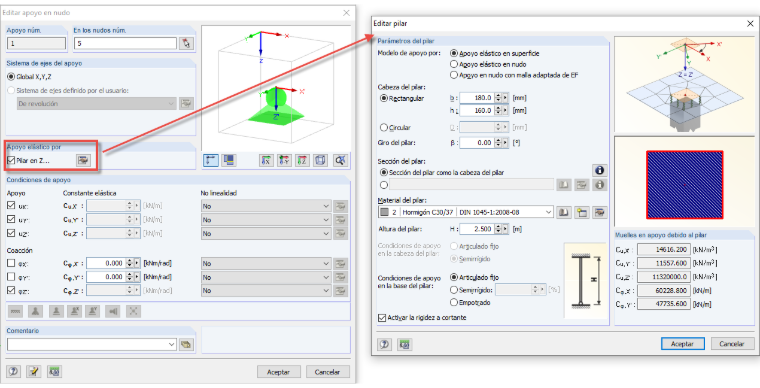Open 'Material del pilar' dropdown
The width and height of the screenshot is (760, 388).
[x=548, y=212]
